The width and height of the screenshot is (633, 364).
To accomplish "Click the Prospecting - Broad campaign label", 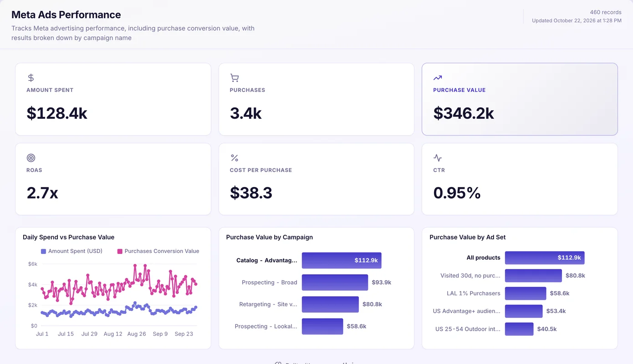I will point(270,283).
